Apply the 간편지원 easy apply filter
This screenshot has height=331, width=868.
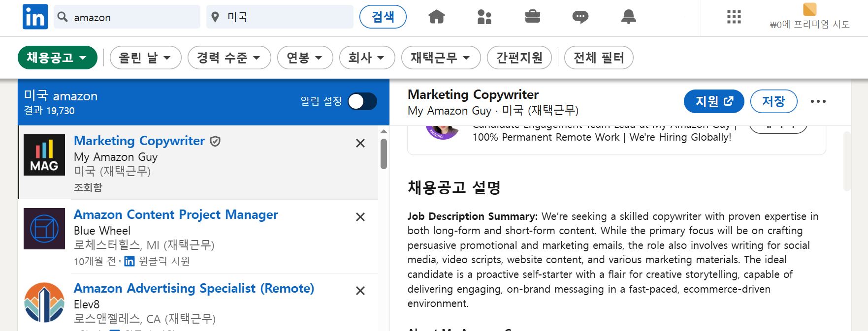[519, 58]
